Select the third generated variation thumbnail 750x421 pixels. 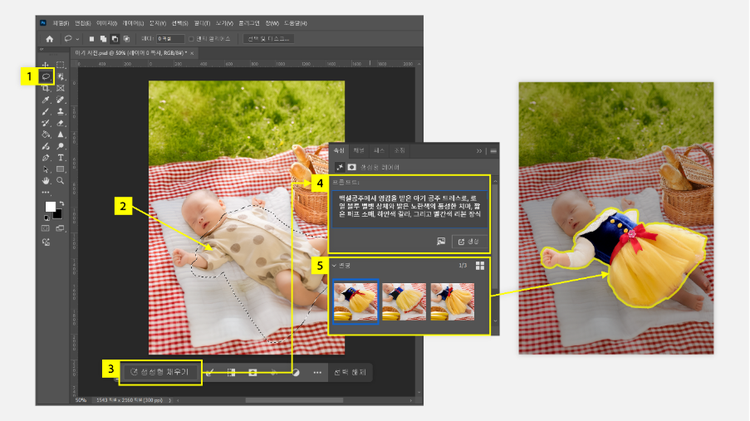click(452, 301)
